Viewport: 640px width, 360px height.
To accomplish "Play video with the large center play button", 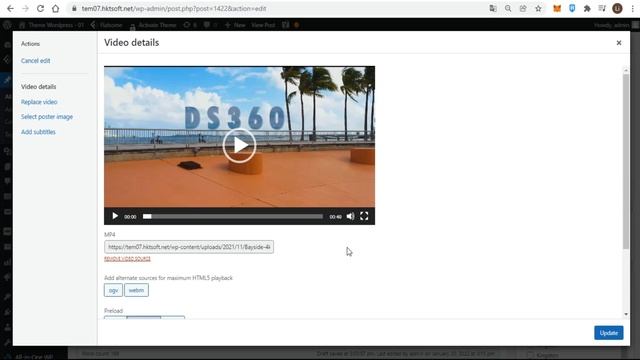I will tap(240, 145).
